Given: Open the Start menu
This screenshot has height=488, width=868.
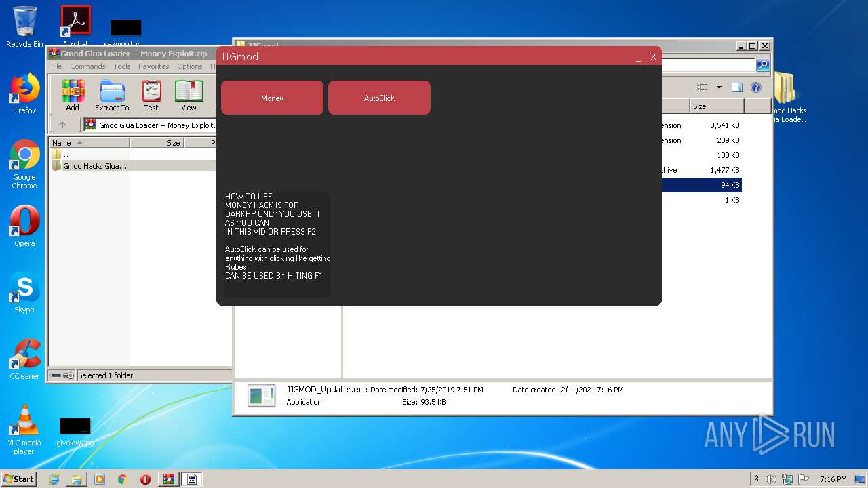Looking at the screenshot, I should [19, 479].
